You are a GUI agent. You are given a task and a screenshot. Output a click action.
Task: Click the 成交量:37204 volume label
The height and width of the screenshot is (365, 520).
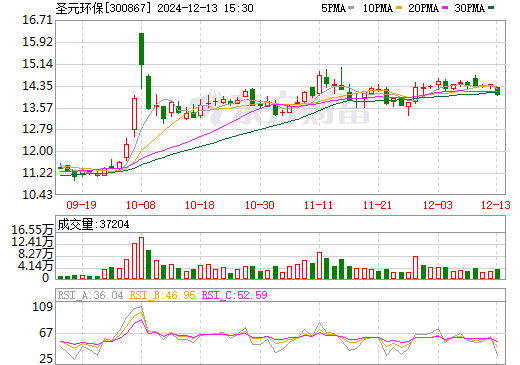click(93, 224)
